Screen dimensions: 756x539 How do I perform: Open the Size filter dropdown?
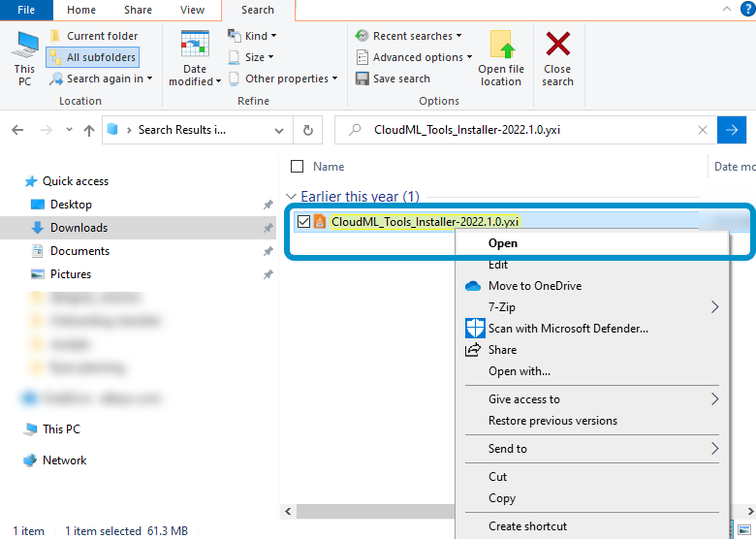[251, 57]
